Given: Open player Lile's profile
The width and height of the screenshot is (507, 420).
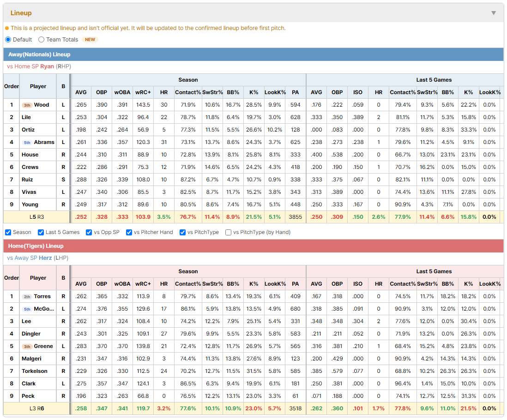Looking at the screenshot, I should point(26,117).
